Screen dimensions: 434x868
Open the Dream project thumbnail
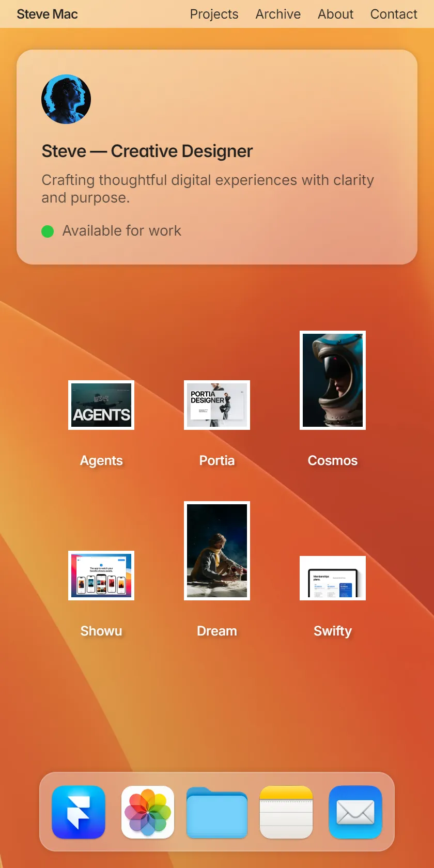click(217, 551)
